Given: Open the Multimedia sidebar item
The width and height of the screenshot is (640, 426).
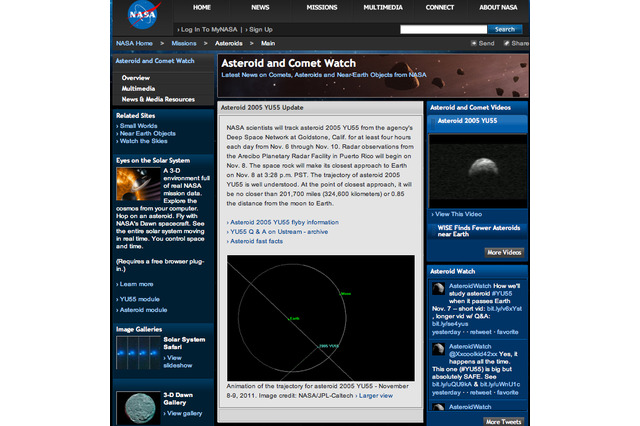Looking at the screenshot, I should [138, 88].
